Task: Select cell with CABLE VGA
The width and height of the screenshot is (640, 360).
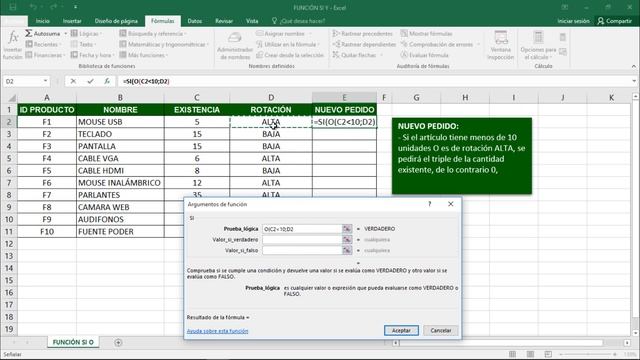Action: pos(120,158)
